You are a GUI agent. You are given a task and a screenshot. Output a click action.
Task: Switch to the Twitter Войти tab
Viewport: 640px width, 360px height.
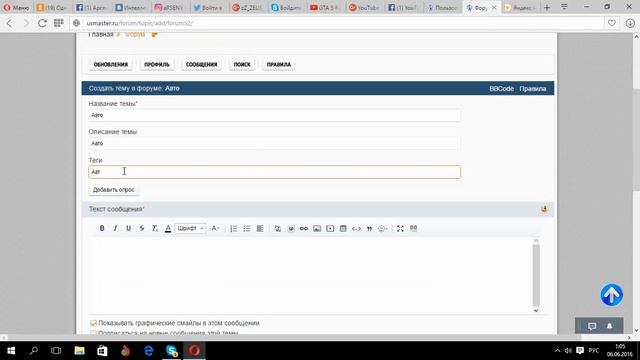(x=208, y=7)
